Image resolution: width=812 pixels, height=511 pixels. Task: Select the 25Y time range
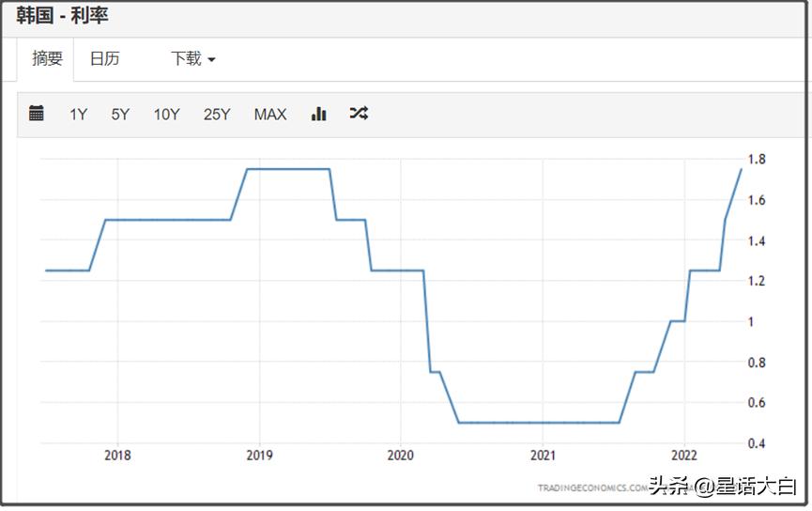point(217,115)
